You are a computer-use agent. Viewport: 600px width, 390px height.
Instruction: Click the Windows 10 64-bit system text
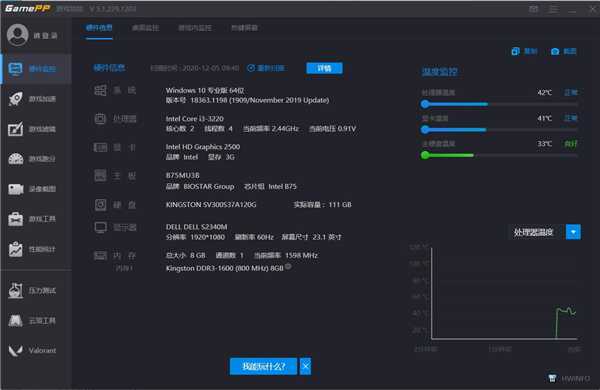[x=205, y=90]
